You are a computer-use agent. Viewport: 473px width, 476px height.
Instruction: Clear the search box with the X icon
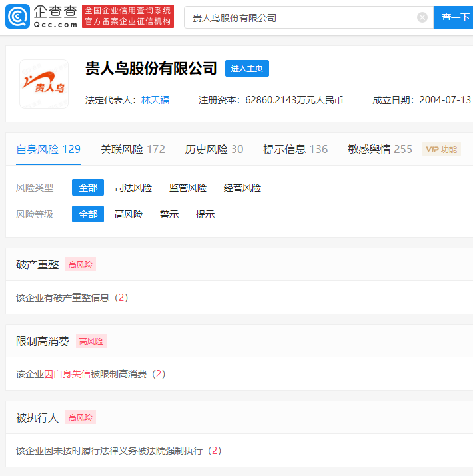[422, 17]
